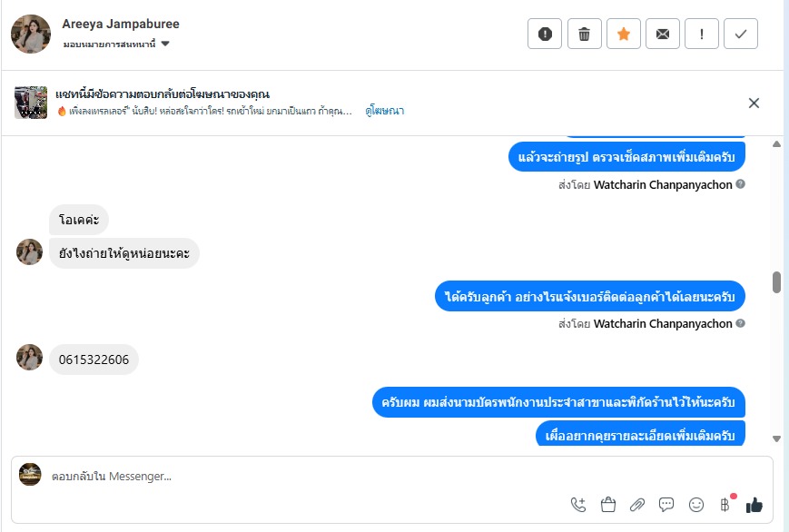Click the phone call request icon
The height and width of the screenshot is (532, 789).
578,505
